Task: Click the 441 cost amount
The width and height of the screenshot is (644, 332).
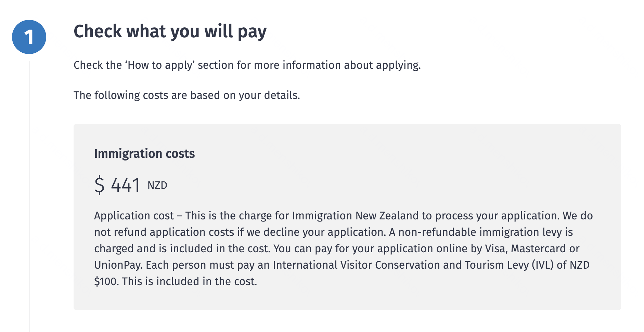Action: coord(125,186)
